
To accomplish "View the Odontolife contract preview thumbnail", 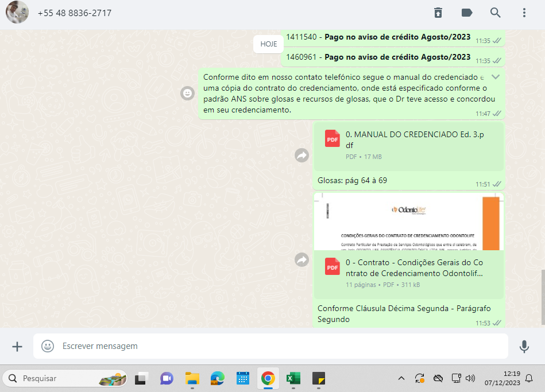I will pos(408,222).
